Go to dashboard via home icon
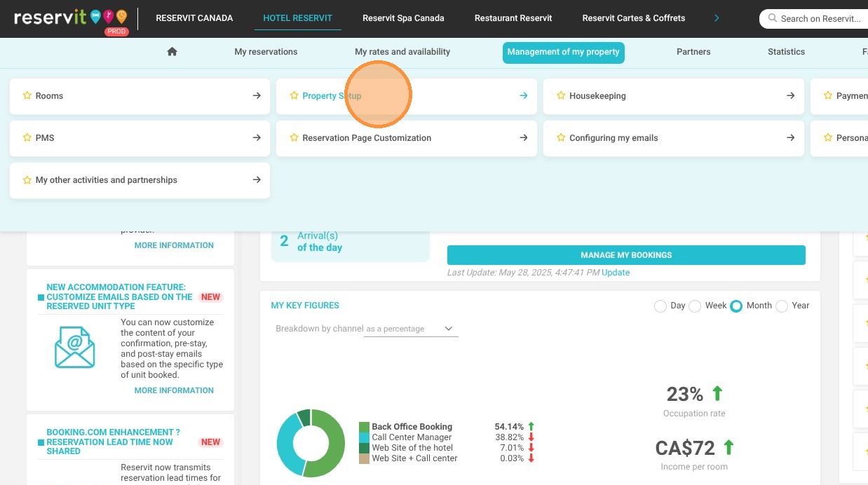 pyautogui.click(x=172, y=52)
